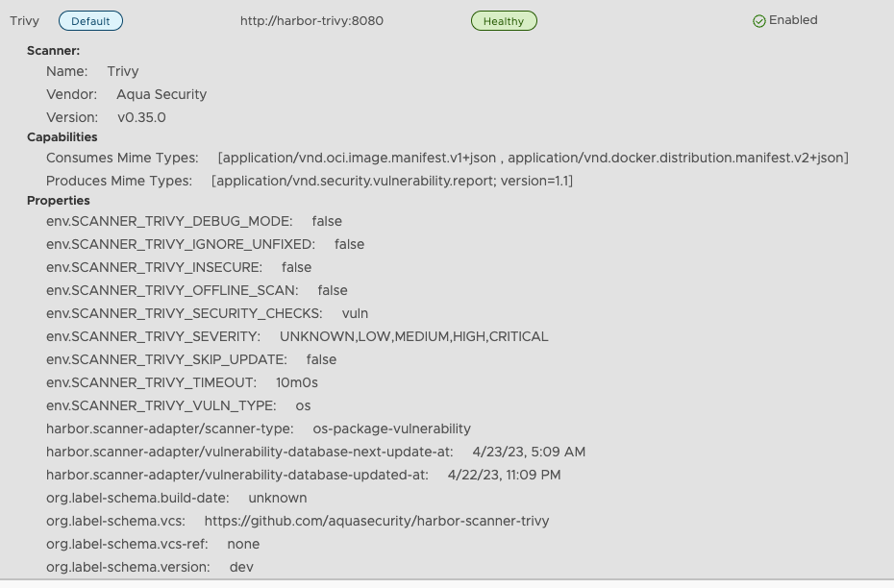Click the Enabled status checkmark icon
Viewport: 894px width, 588px height.
click(759, 20)
